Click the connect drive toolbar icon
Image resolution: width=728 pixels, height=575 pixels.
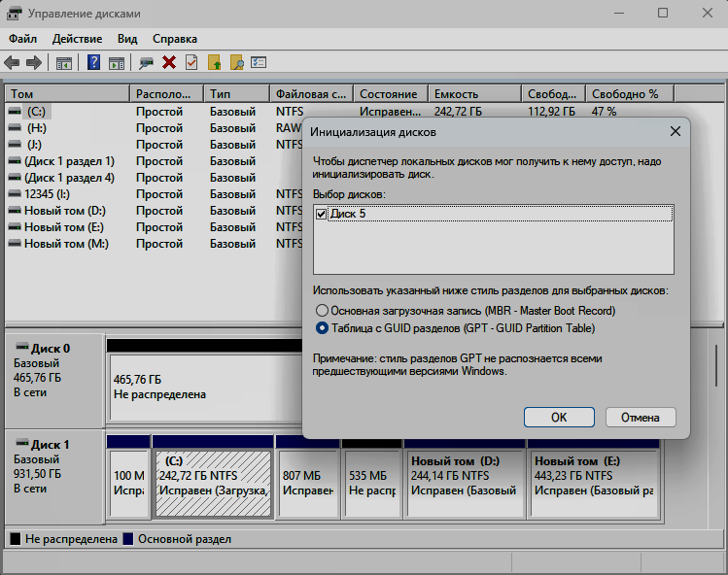click(x=147, y=62)
